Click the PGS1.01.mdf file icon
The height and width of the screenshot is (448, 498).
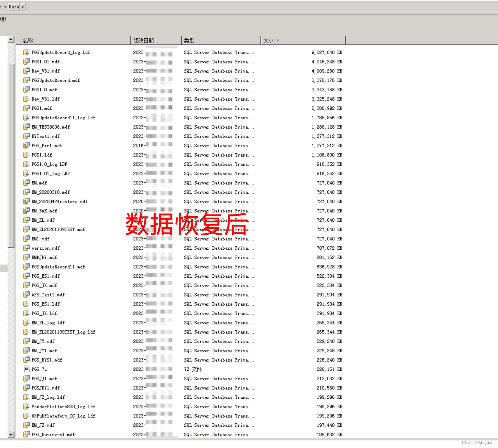pos(26,62)
